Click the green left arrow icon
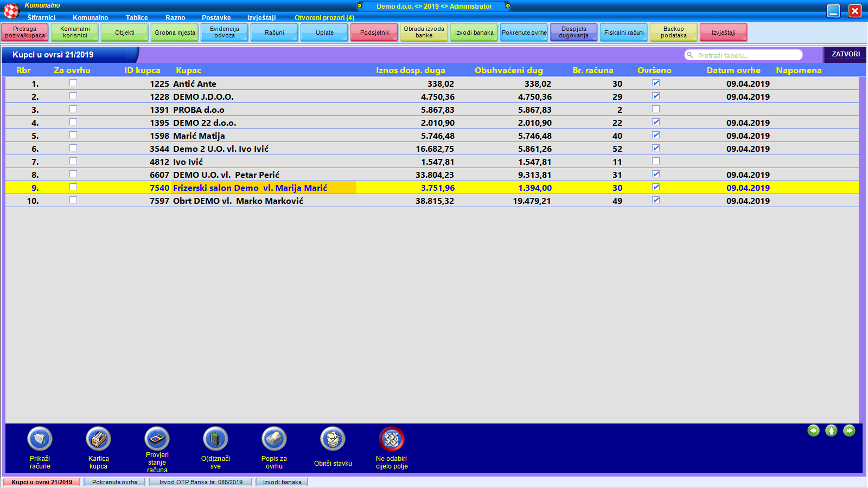 (813, 431)
